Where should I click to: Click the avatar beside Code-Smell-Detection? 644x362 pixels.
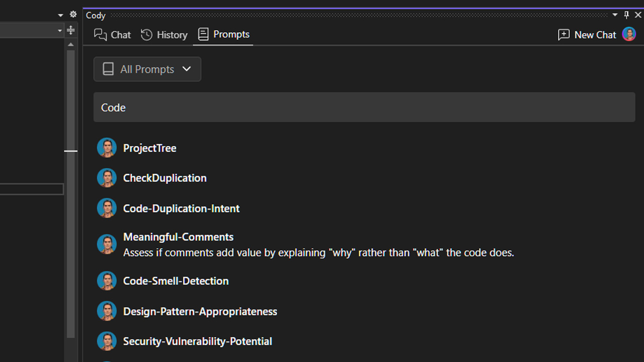pos(107,281)
